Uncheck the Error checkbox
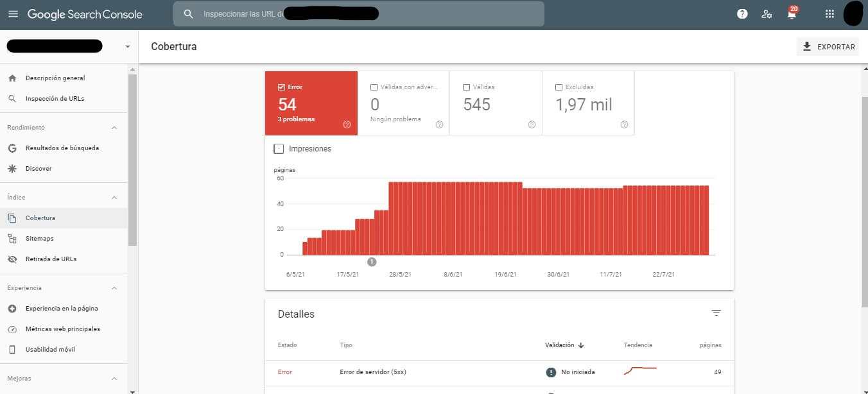868x394 pixels. (x=281, y=87)
